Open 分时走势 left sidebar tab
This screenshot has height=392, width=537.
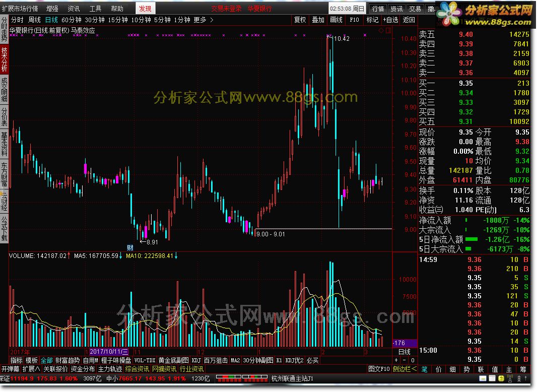pos(4,29)
